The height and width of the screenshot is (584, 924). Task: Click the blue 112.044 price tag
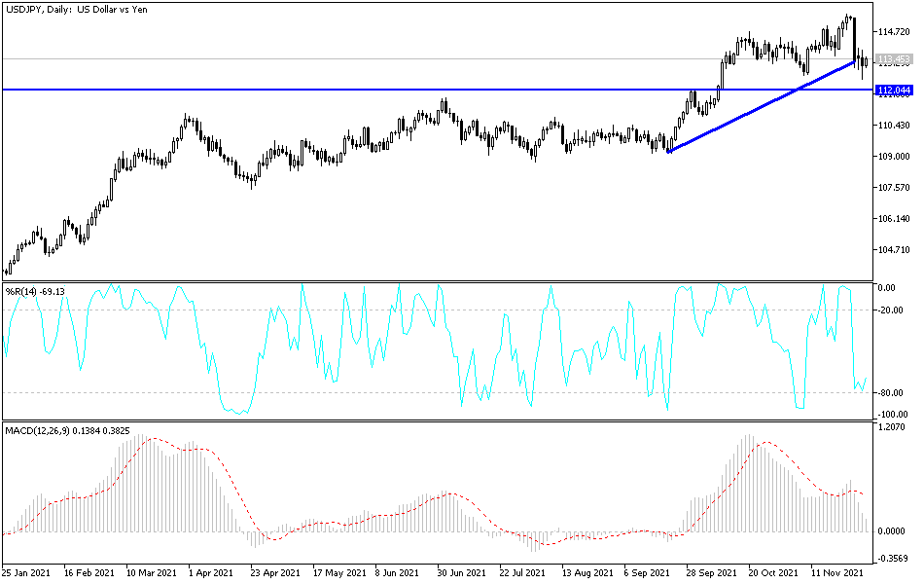[x=892, y=89]
